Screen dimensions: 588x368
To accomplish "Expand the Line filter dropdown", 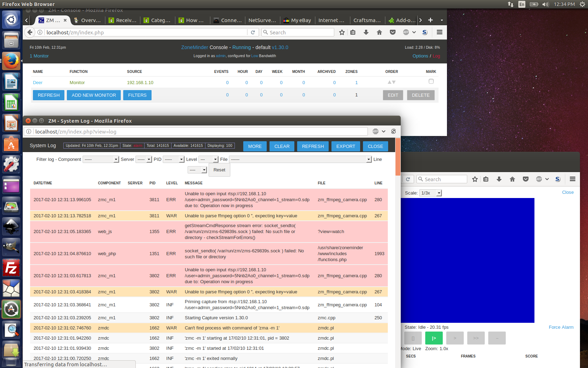I will (x=197, y=170).
